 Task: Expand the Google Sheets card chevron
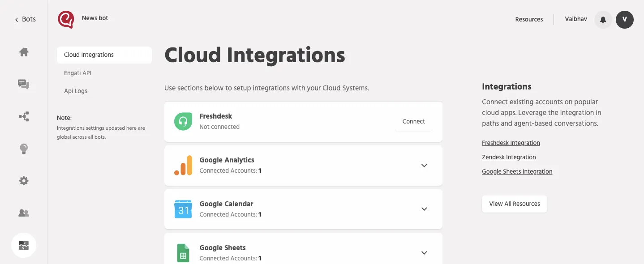pyautogui.click(x=424, y=253)
